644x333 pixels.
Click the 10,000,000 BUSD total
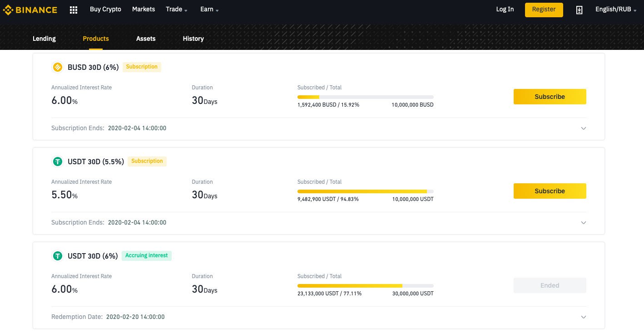412,105
